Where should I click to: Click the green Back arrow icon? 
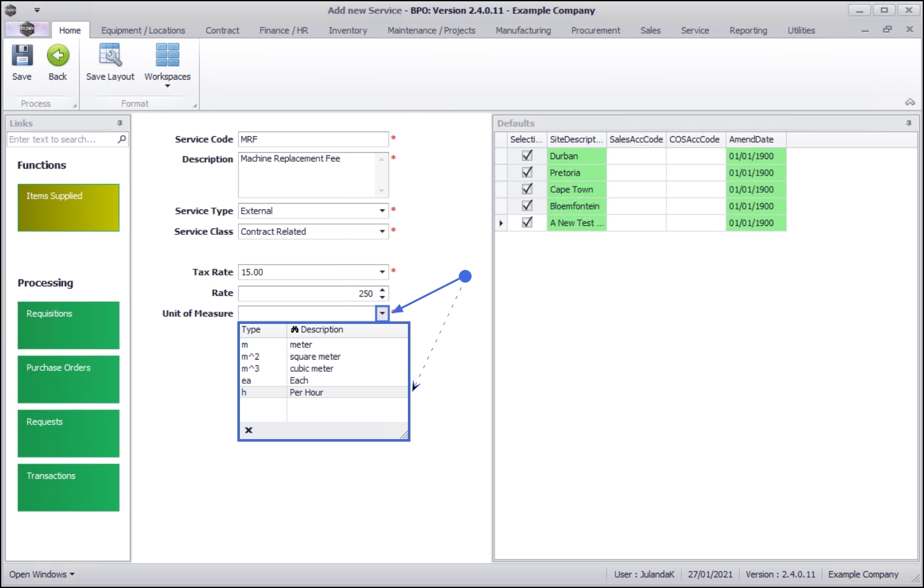click(58, 56)
